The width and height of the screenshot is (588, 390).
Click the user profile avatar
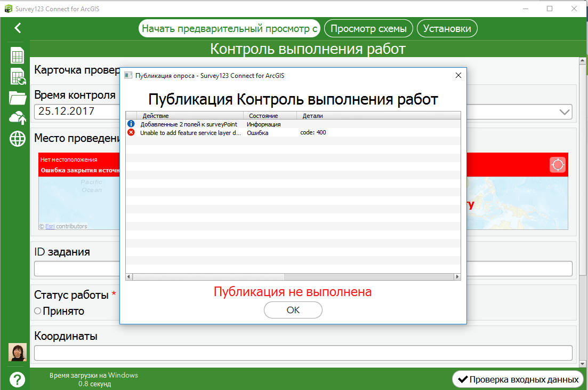click(18, 352)
